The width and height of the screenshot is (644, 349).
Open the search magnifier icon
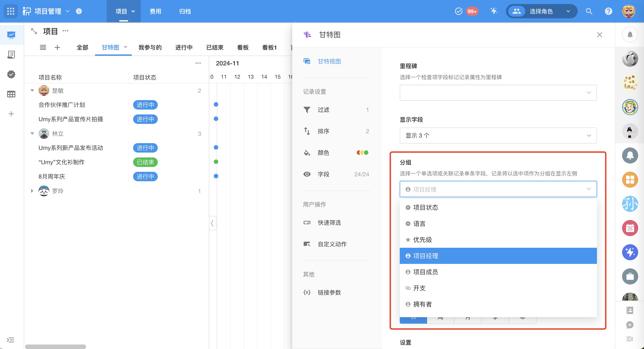click(x=589, y=11)
